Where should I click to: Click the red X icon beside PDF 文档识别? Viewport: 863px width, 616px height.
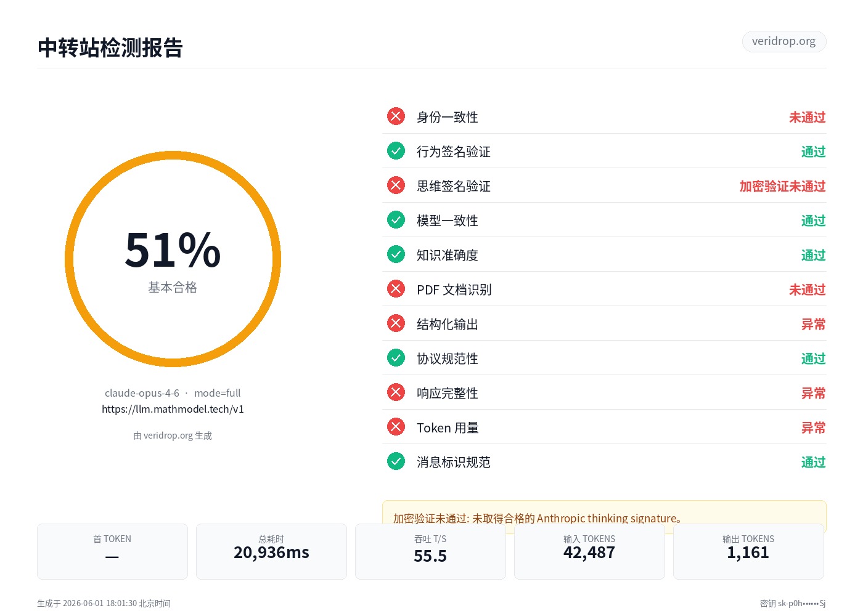[396, 289]
